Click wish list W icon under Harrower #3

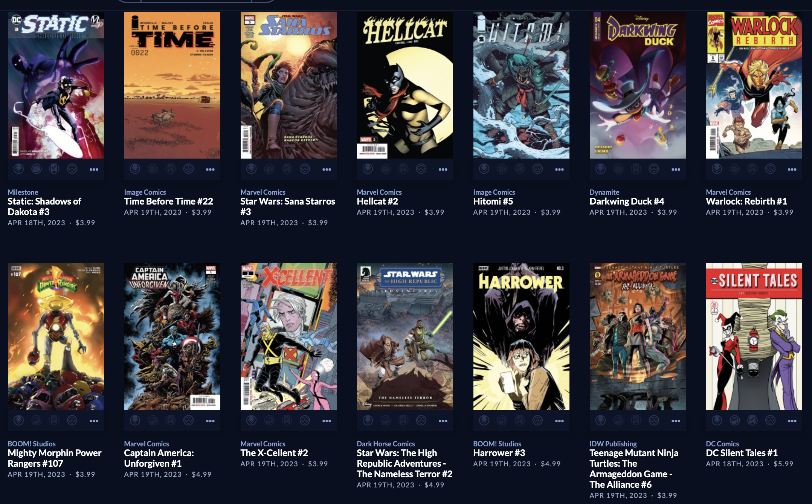pyautogui.click(x=537, y=420)
